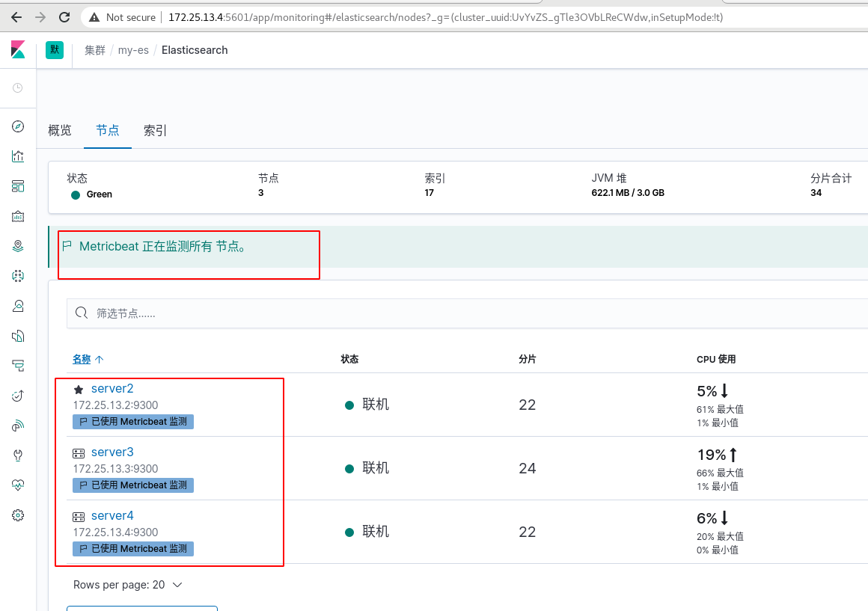This screenshot has width=868, height=611.
Task: Click JVM heap value 622.1 MB / 3.0 GB
Action: click(628, 193)
